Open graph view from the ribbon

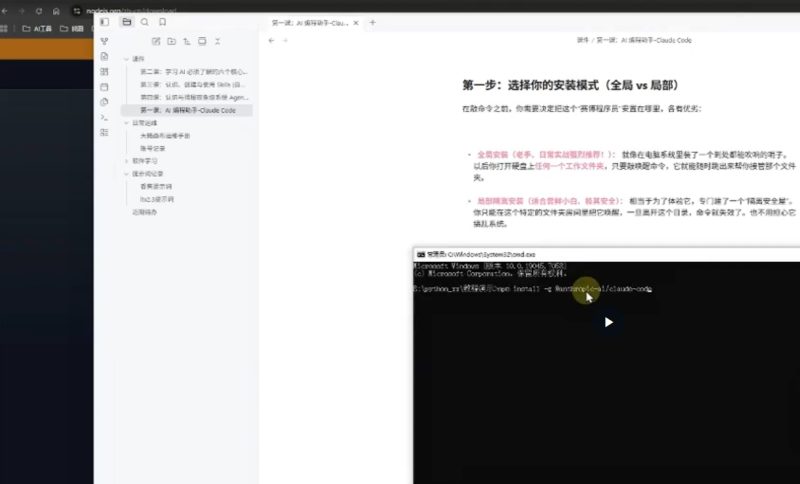click(105, 41)
